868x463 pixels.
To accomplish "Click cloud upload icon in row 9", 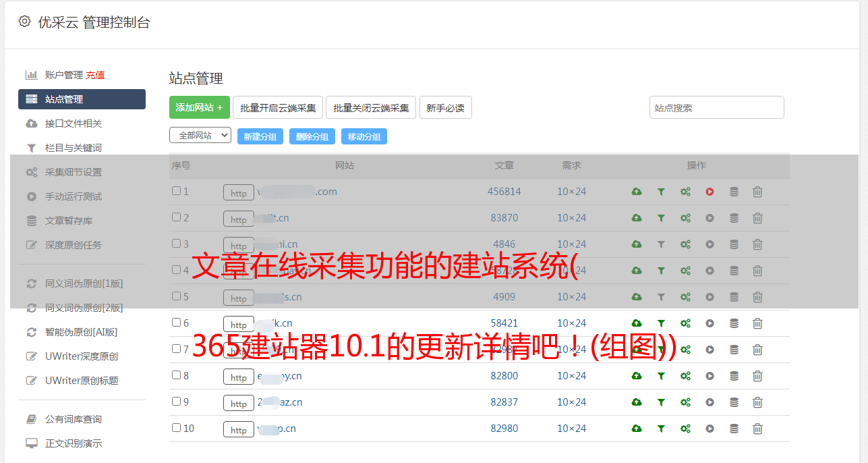I will point(637,402).
